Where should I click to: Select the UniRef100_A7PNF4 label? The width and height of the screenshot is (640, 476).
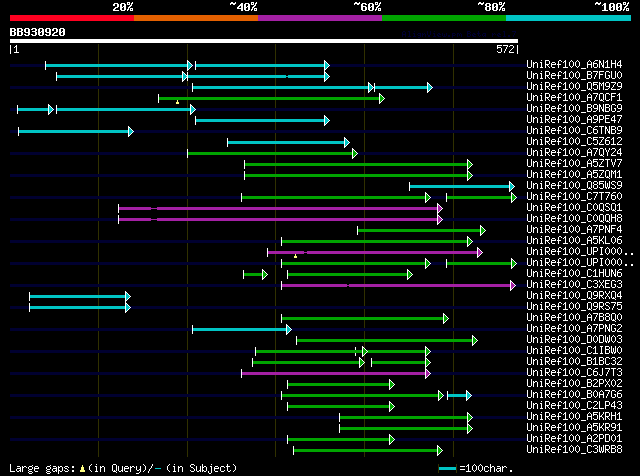click(574, 229)
